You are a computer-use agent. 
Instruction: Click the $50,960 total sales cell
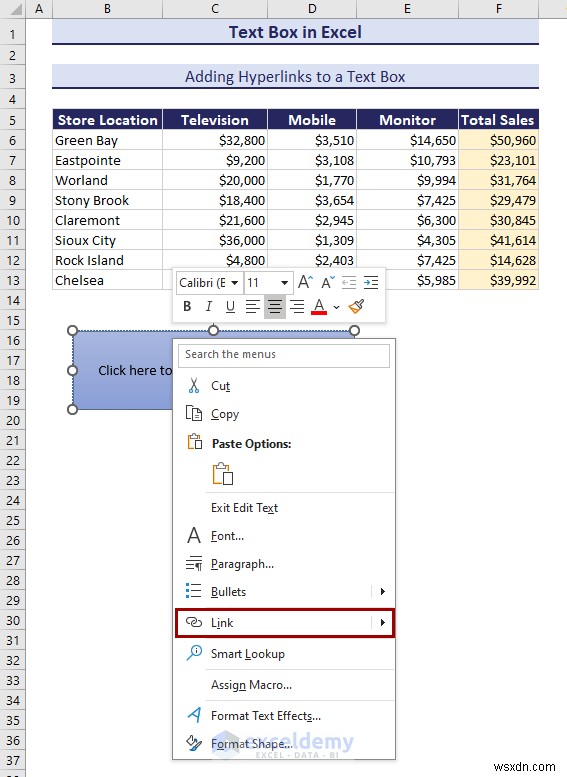click(499, 140)
